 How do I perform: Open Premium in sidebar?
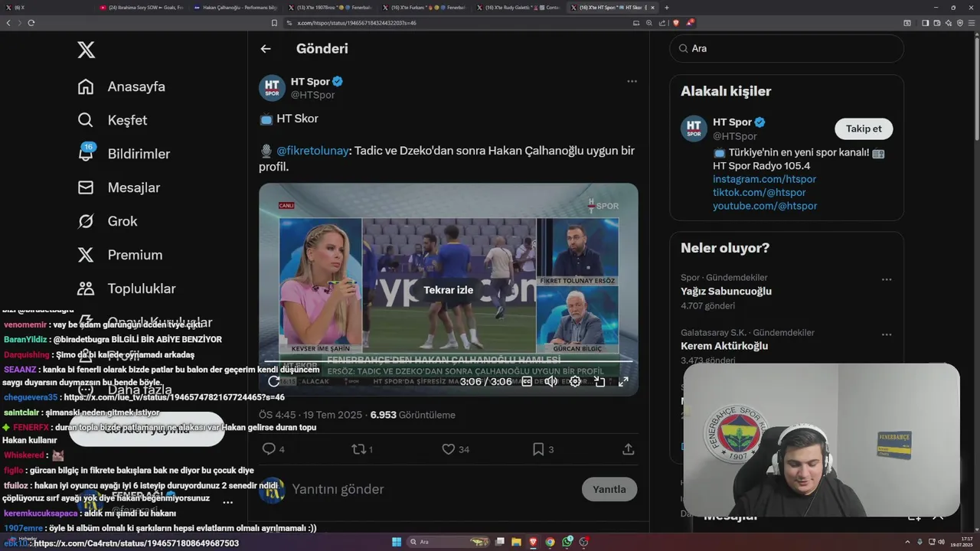coord(120,255)
